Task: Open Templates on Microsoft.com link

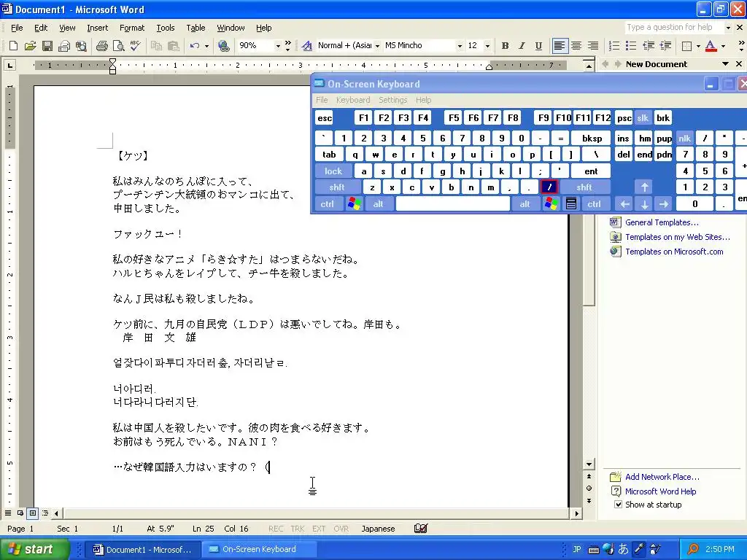Action: (x=674, y=252)
